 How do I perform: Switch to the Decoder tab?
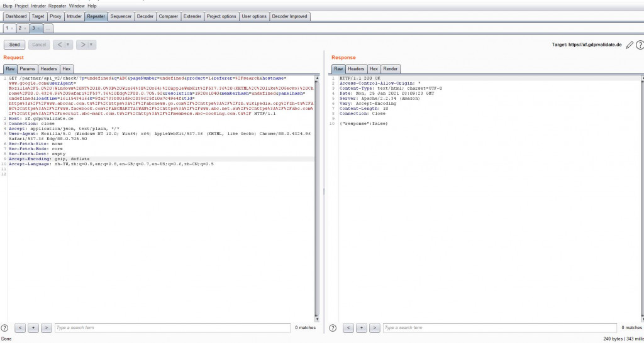tap(145, 16)
